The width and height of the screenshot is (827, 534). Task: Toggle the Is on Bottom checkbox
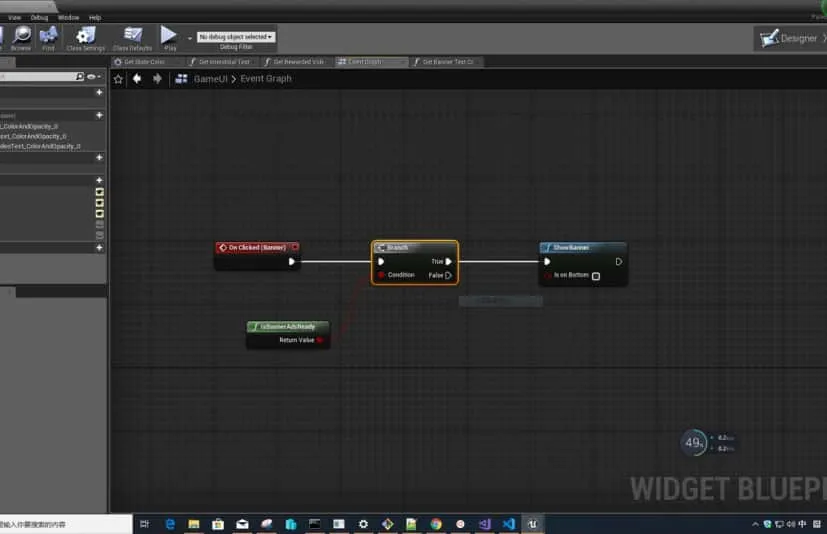pos(596,276)
